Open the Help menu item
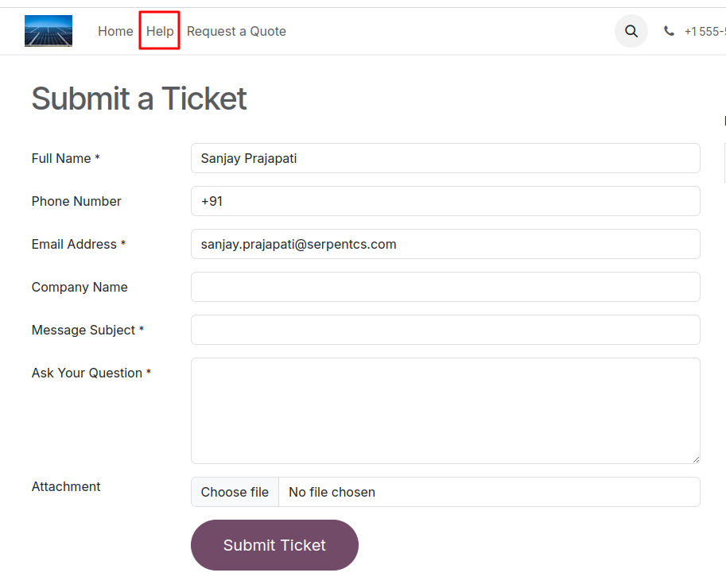726x588 pixels. tap(160, 31)
